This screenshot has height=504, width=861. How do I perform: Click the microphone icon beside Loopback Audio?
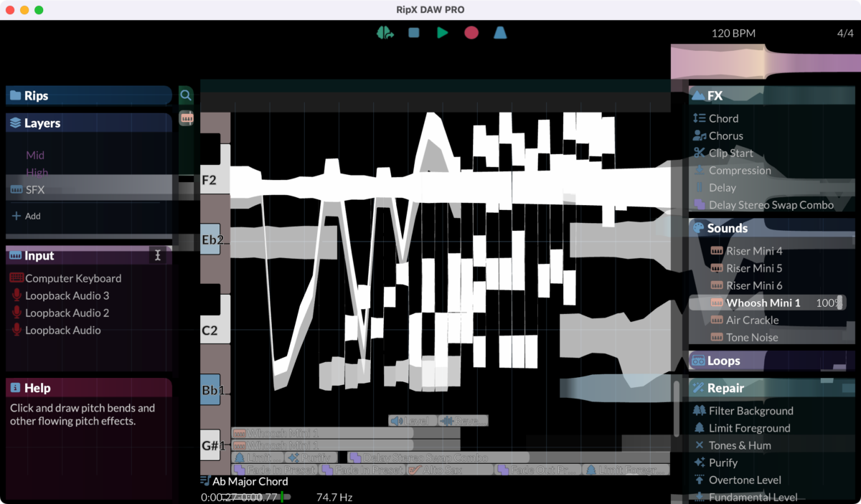16,330
